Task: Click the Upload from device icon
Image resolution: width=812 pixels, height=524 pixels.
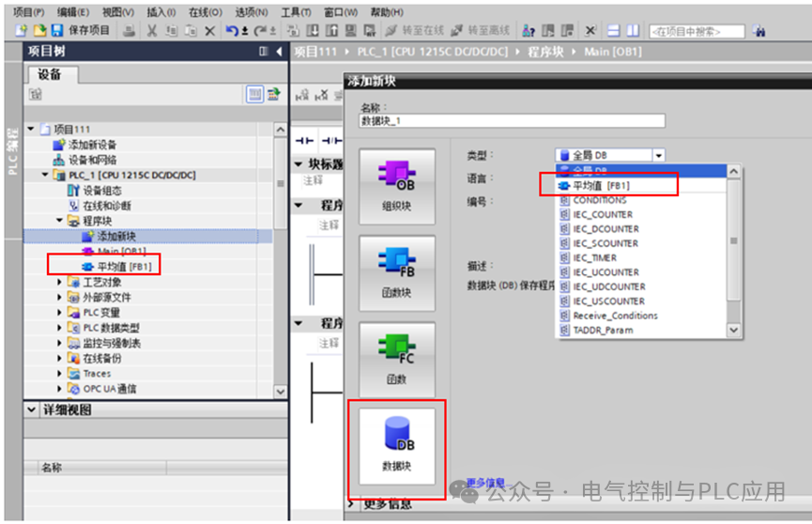Action: 331,31
